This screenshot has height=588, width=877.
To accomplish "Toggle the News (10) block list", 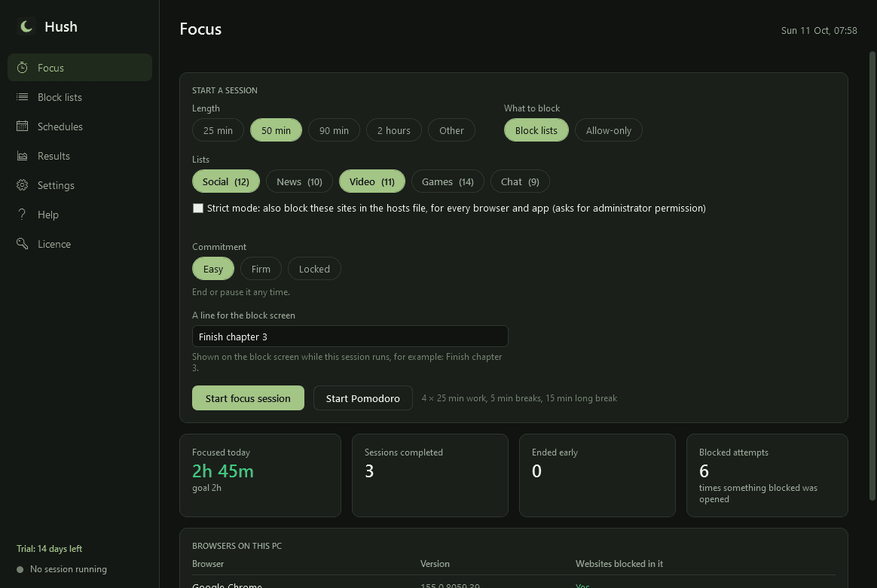I will tap(299, 181).
